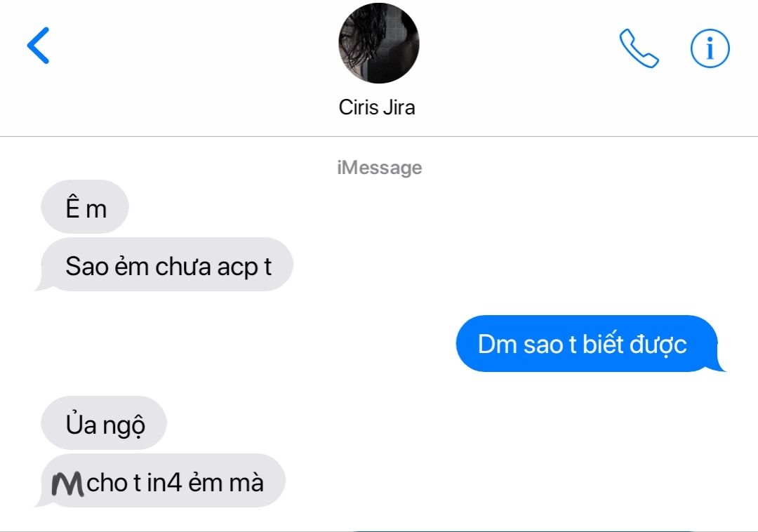Tap the 'cho t in4 ẻm mà' message
Viewport: 758px width, 532px height.
click(x=161, y=481)
